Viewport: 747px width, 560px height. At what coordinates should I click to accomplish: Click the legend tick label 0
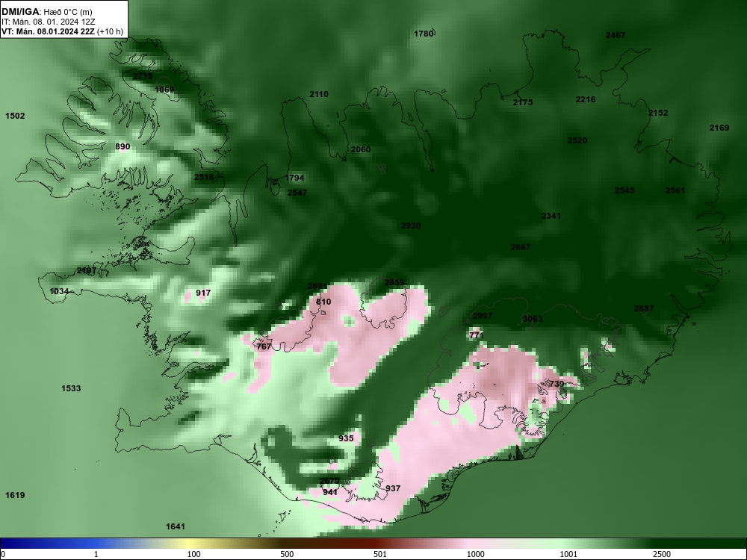[x=3, y=554]
